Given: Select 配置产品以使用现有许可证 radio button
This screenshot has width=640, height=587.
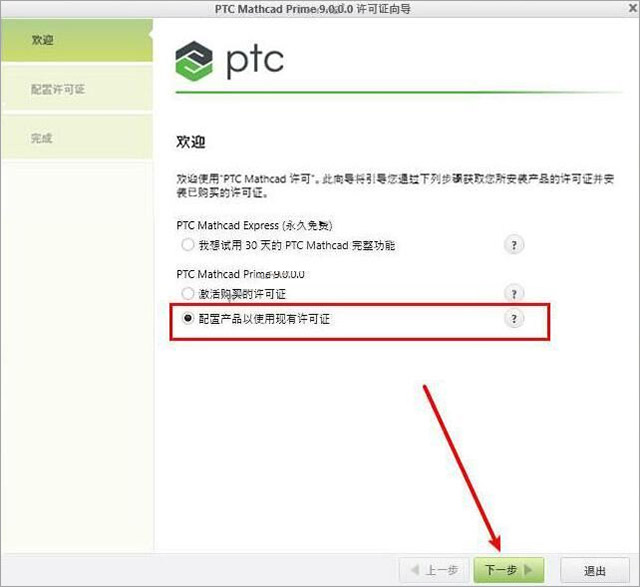Looking at the screenshot, I should pyautogui.click(x=187, y=318).
